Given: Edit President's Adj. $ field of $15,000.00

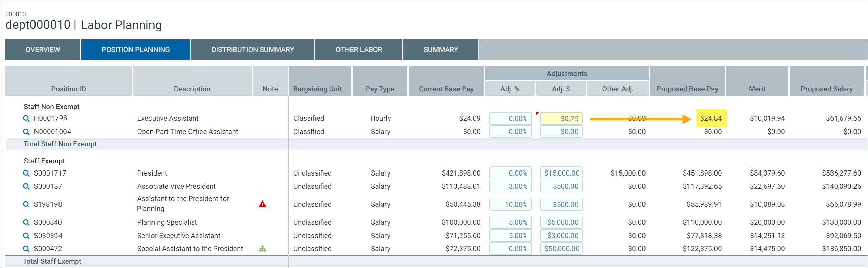Looking at the screenshot, I should (561, 173).
